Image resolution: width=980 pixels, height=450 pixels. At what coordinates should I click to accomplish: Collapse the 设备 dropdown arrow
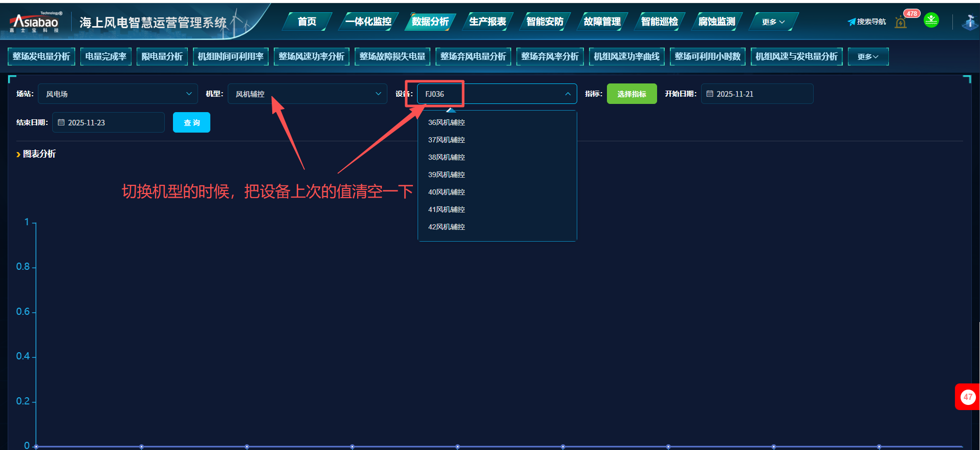(568, 94)
